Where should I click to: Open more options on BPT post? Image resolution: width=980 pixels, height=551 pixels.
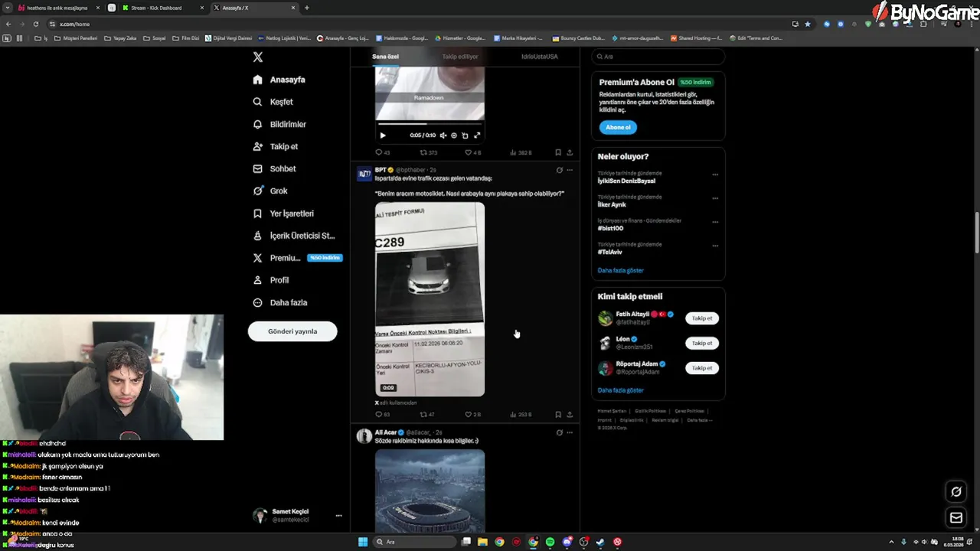click(x=570, y=170)
